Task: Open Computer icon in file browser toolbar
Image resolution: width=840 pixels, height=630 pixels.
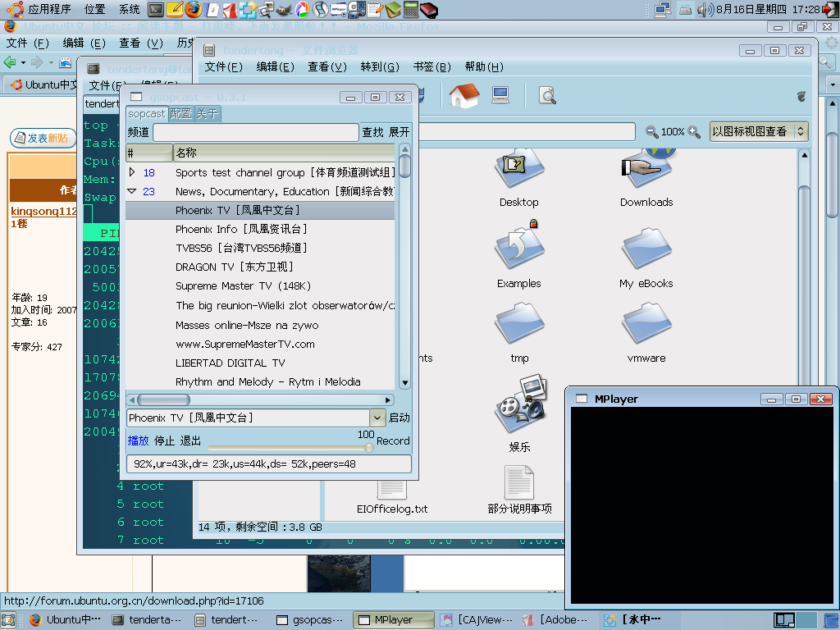Action: tap(500, 95)
